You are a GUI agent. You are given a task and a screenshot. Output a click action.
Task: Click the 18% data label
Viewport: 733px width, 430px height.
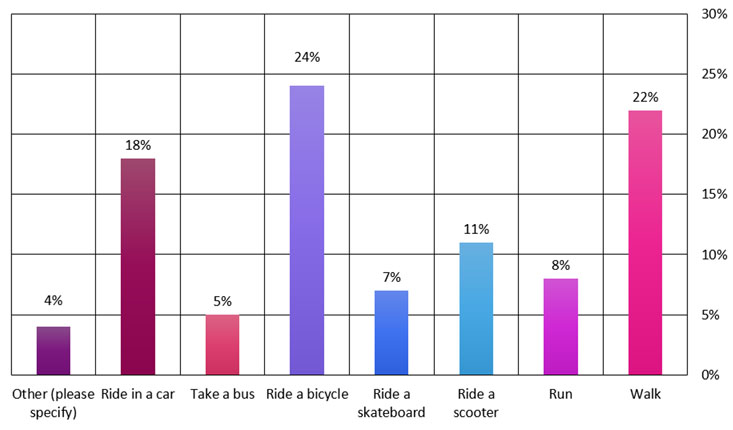(x=138, y=145)
